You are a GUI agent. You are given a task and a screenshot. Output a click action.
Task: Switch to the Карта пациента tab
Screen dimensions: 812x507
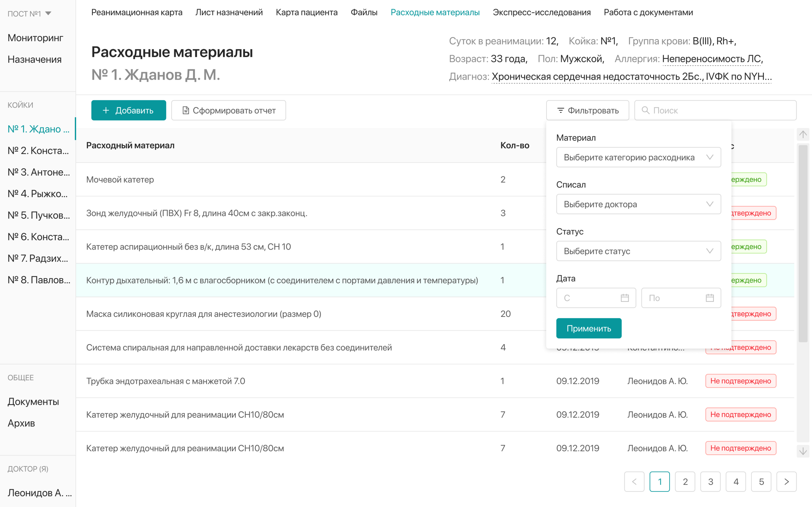(x=306, y=12)
